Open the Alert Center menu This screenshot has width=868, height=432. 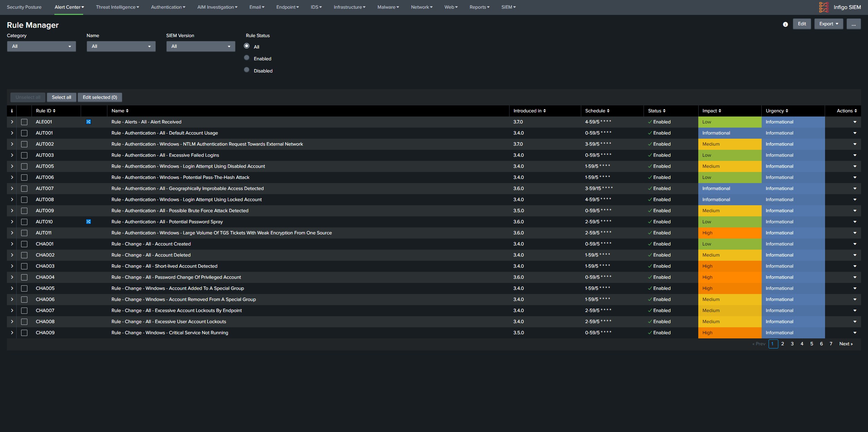pyautogui.click(x=69, y=7)
